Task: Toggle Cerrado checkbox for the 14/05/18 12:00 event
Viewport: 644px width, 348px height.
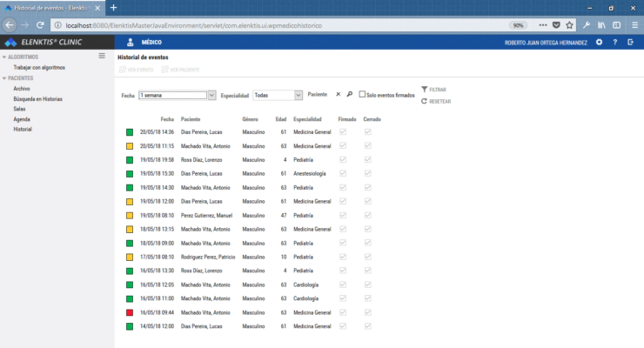Action: click(x=368, y=326)
